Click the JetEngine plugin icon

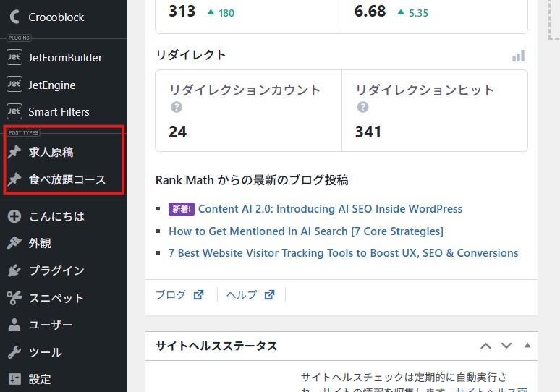[x=14, y=85]
